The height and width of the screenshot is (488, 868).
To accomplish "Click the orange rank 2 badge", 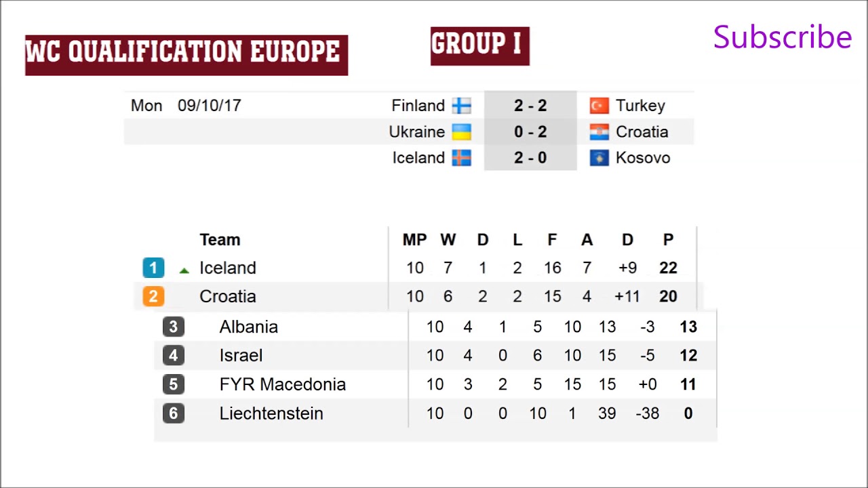I will 153,296.
